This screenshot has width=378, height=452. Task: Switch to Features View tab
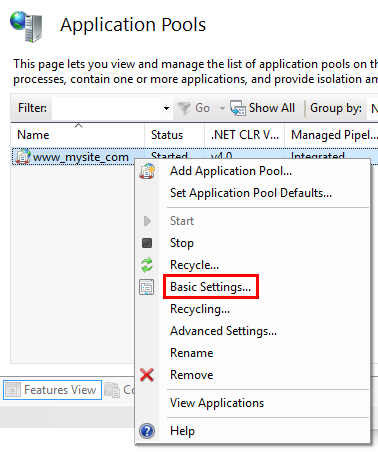tap(52, 390)
